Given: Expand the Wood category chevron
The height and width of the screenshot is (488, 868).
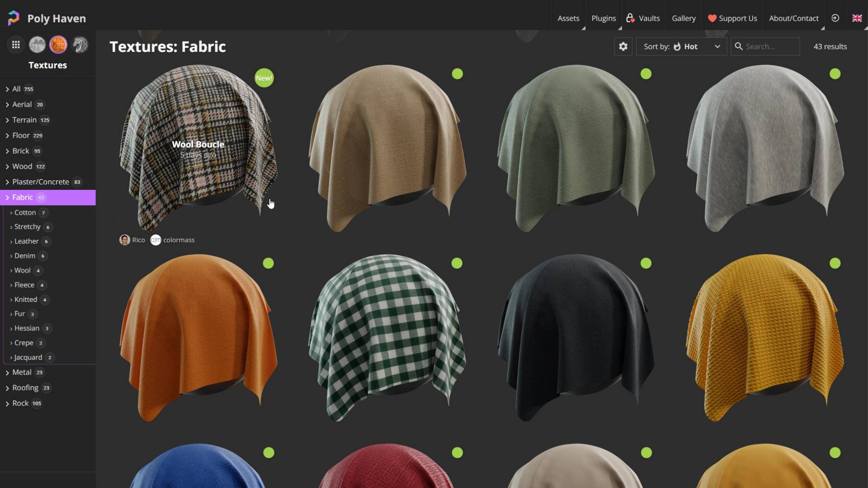Looking at the screenshot, I should tap(7, 167).
